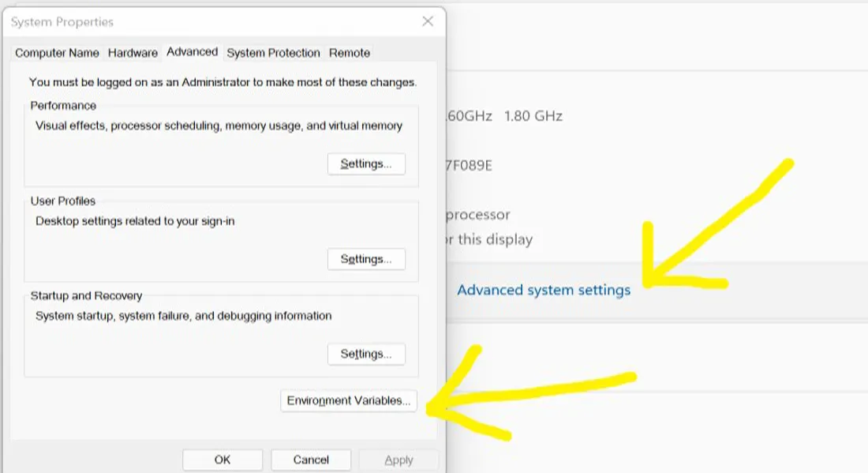Switch to the Computer Name tab
868x473 pixels.
57,53
